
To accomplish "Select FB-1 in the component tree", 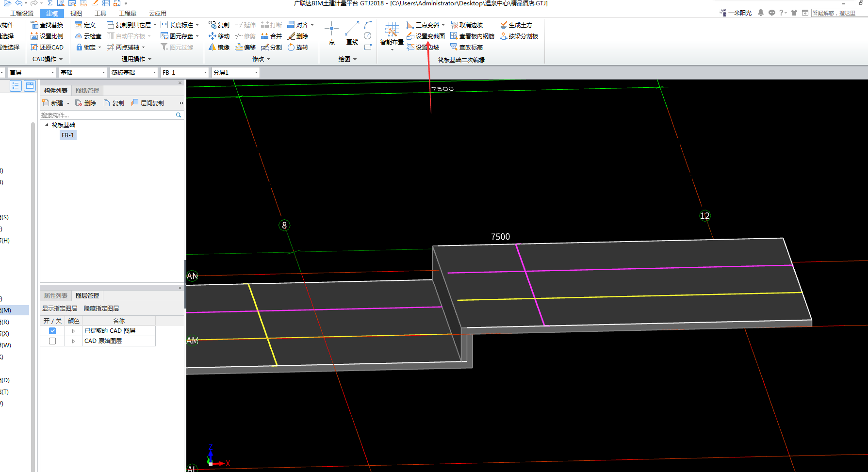I will (x=68, y=135).
